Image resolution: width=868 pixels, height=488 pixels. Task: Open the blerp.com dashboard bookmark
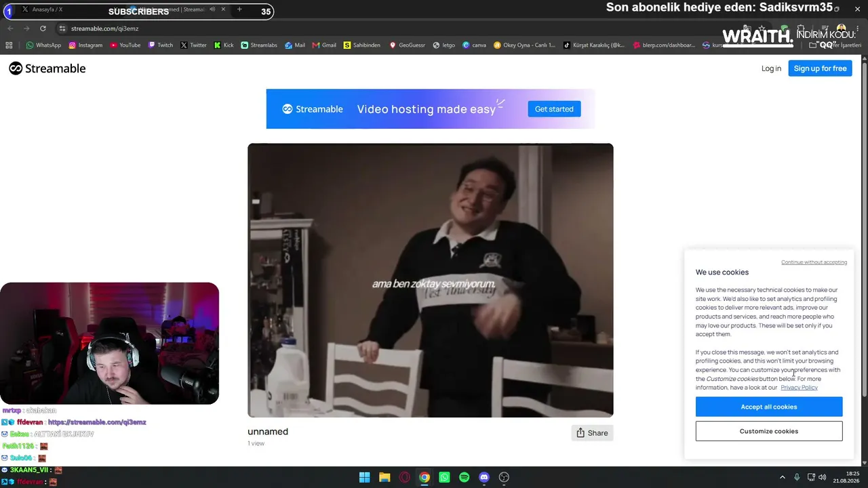tap(664, 45)
